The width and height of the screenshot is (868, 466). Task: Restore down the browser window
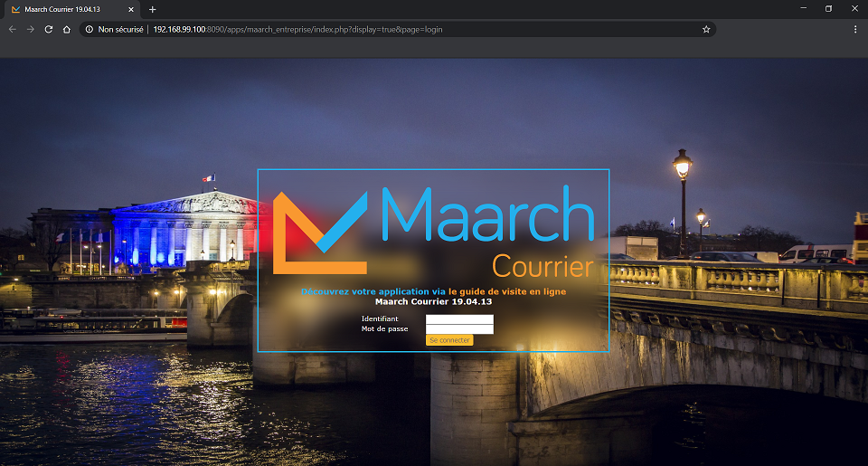(829, 8)
